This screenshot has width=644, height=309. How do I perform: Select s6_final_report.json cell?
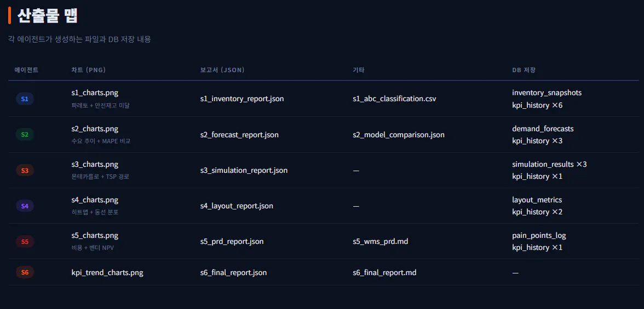[233, 272]
